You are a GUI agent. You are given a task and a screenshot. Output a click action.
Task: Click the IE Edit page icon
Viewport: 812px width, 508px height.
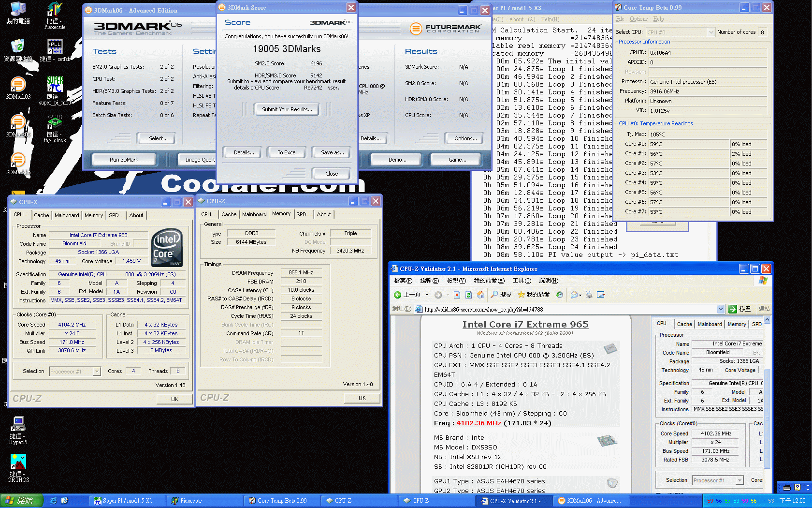click(x=601, y=295)
